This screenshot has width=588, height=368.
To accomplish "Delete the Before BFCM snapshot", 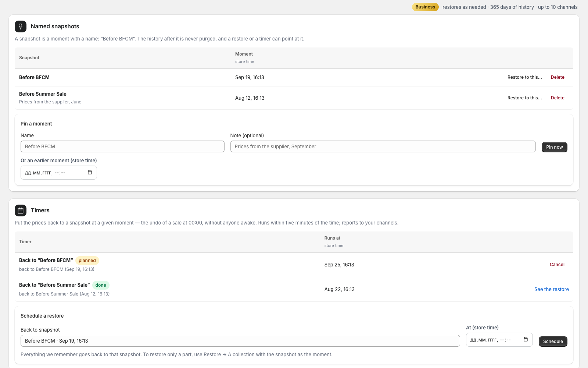I will [557, 77].
